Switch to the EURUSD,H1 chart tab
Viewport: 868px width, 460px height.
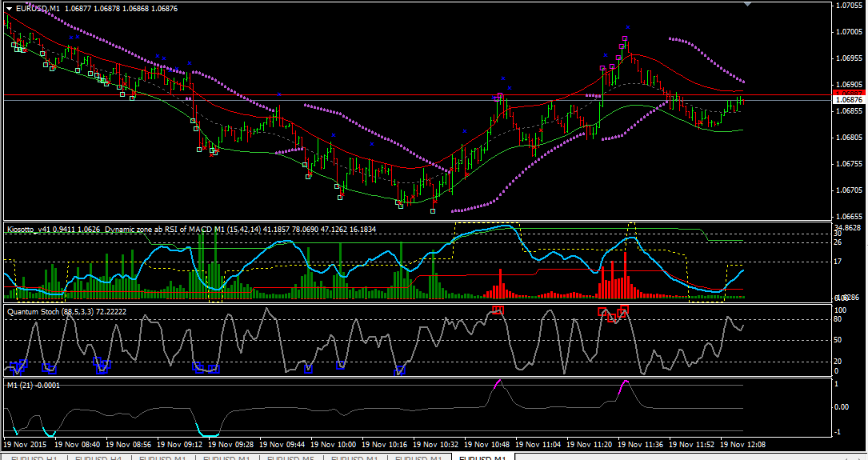pyautogui.click(x=34, y=458)
